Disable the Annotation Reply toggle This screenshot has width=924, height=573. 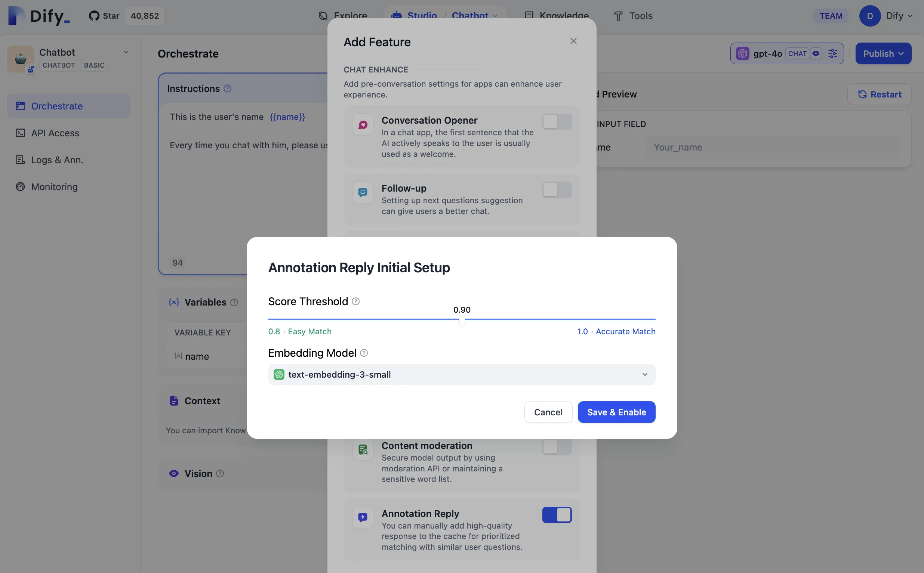[x=557, y=515]
